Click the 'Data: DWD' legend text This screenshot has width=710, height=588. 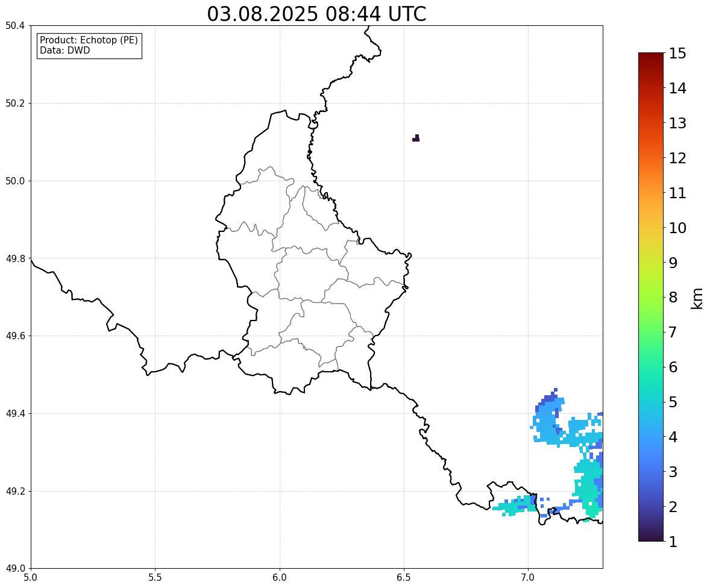click(64, 50)
